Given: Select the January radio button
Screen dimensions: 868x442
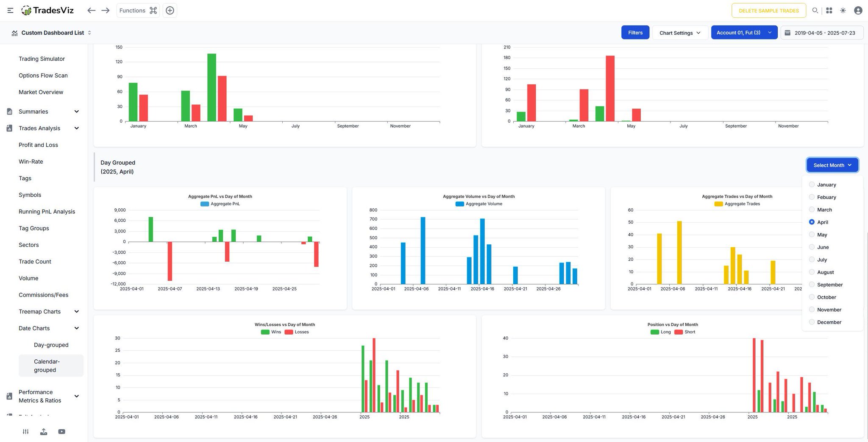Looking at the screenshot, I should click(812, 185).
